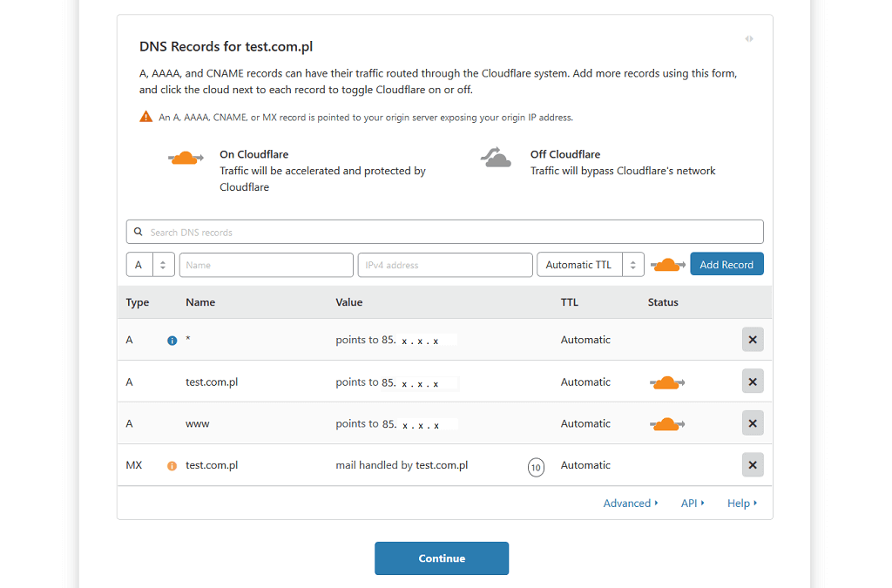Click the www record name

pyautogui.click(x=198, y=424)
